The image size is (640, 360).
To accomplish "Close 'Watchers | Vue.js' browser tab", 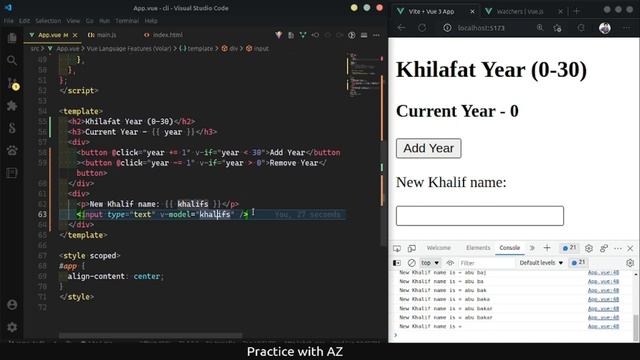I will point(560,11).
